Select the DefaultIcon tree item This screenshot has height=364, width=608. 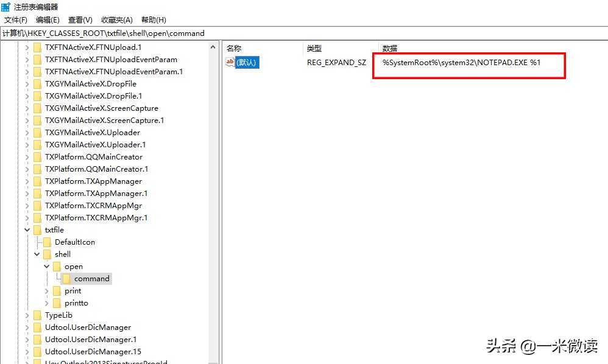point(75,242)
